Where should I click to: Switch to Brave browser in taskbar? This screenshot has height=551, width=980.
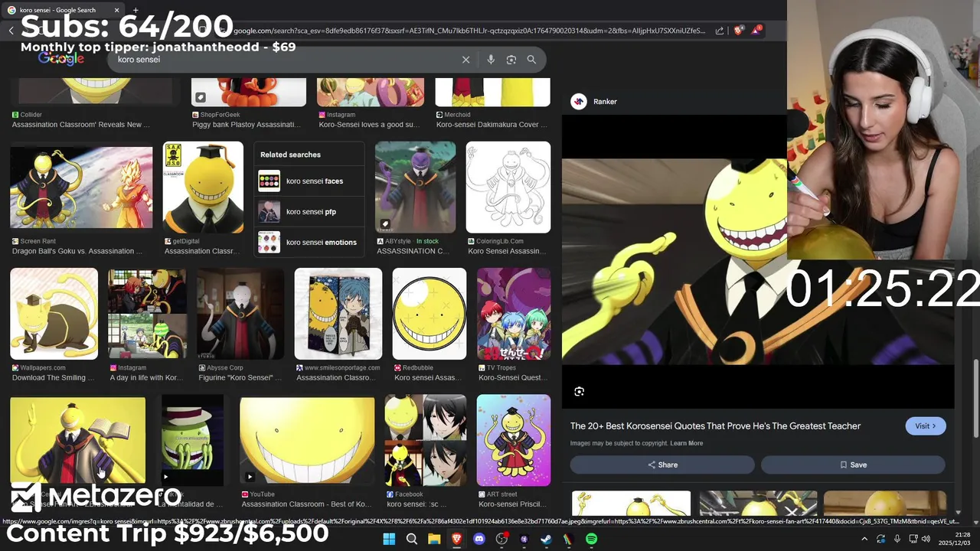456,539
